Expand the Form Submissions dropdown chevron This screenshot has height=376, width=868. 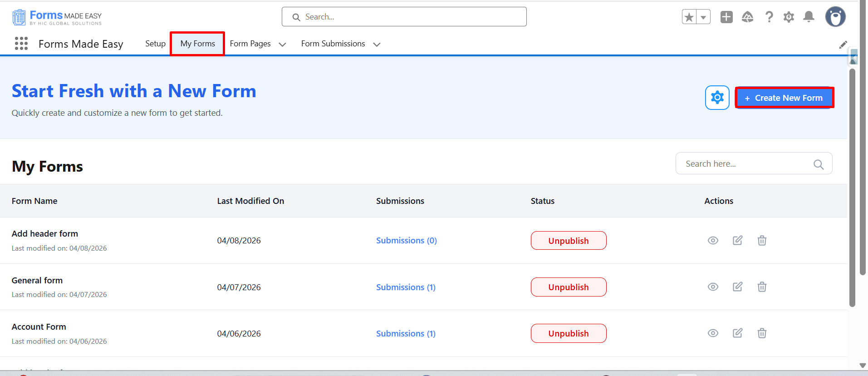coord(377,44)
